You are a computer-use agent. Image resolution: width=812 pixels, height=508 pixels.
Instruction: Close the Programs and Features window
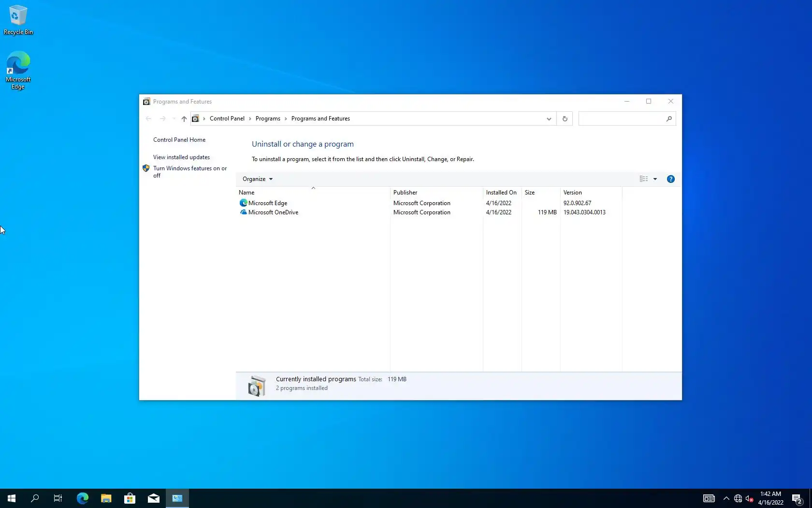pos(671,102)
